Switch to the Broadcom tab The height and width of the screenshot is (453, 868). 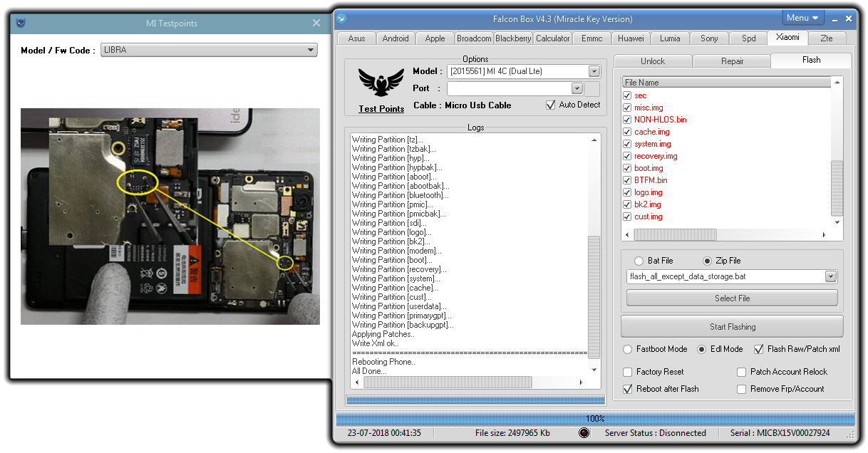click(474, 38)
